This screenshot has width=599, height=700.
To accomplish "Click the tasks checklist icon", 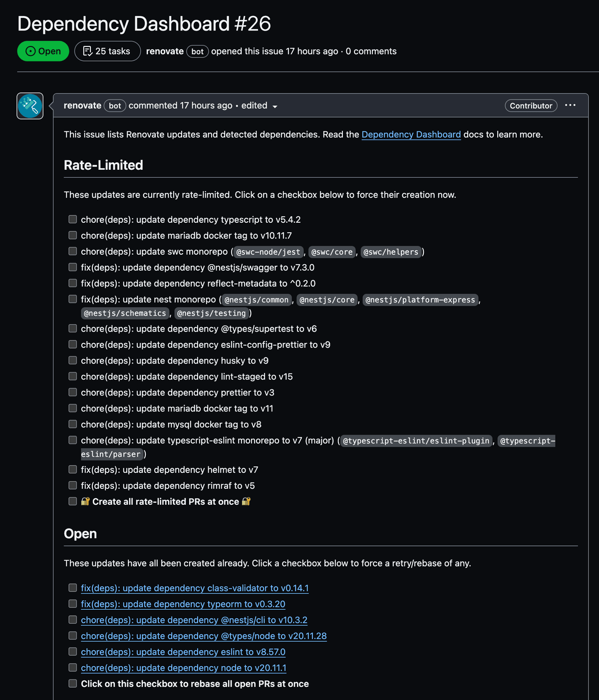I will pos(87,50).
